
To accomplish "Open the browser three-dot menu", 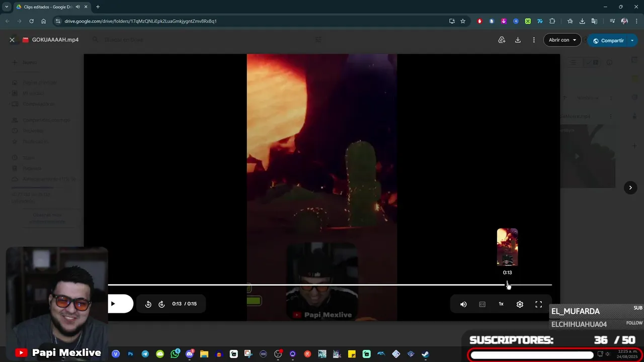I will coord(637,21).
